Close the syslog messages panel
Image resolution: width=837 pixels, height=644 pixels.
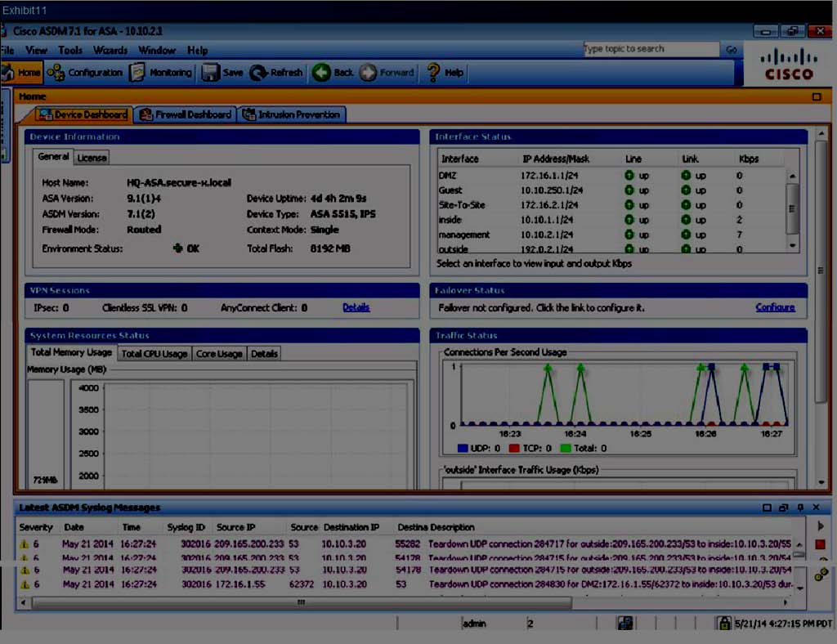coord(817,508)
